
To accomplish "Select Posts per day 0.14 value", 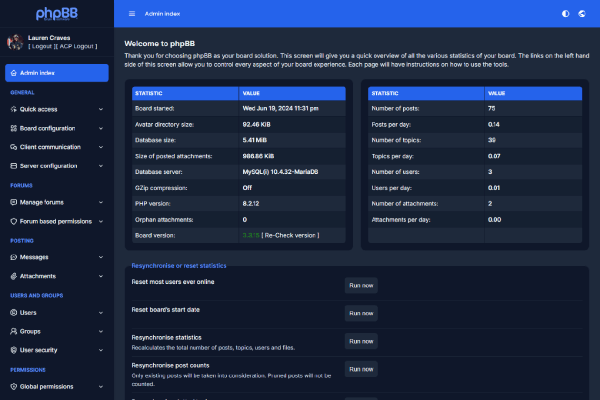I will pos(494,124).
